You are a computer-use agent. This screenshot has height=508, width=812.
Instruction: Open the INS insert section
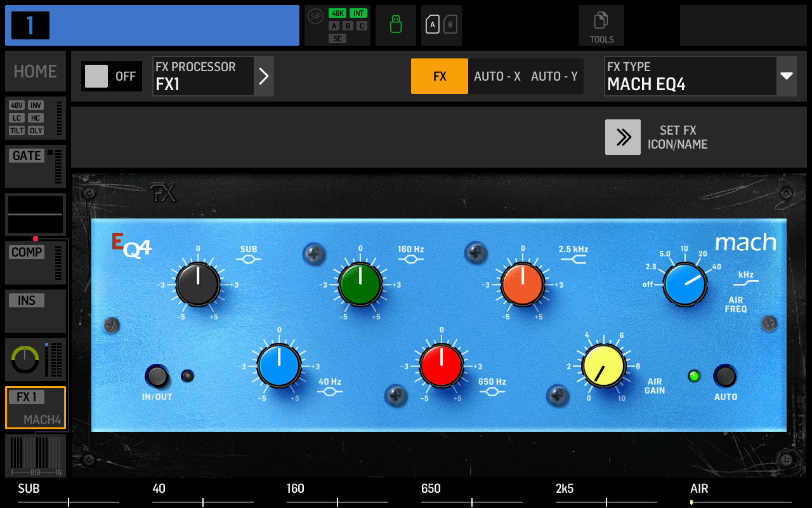tap(36, 311)
